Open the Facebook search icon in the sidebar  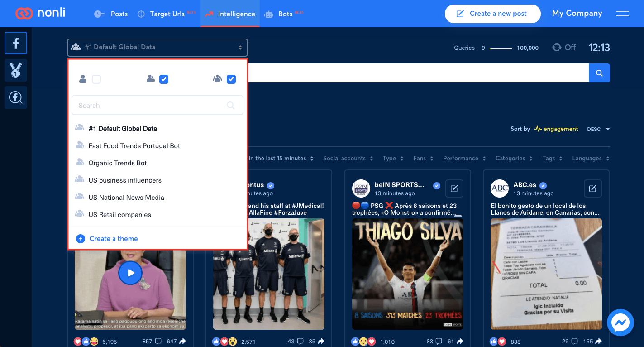click(16, 97)
